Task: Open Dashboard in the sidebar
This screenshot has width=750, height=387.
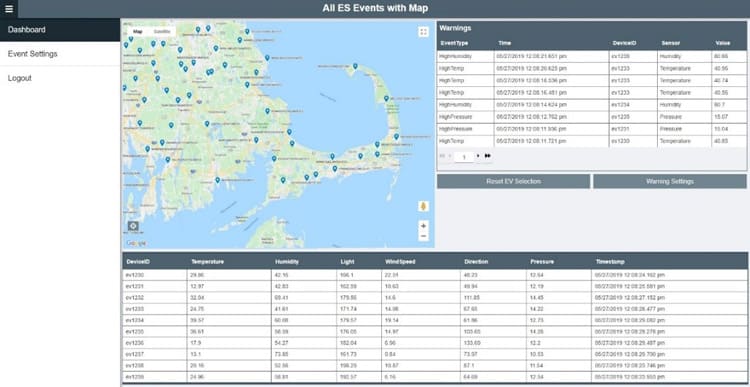Action: [60, 30]
